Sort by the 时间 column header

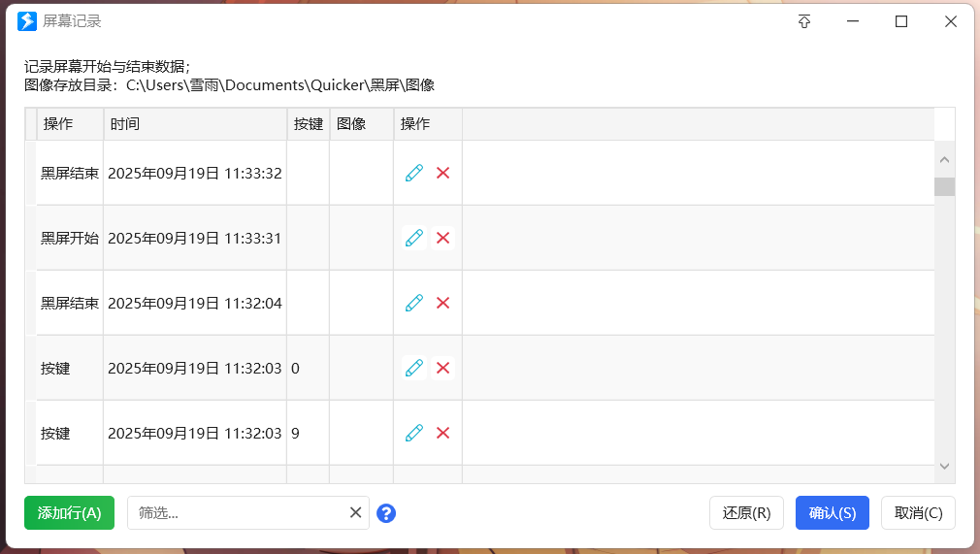point(194,124)
